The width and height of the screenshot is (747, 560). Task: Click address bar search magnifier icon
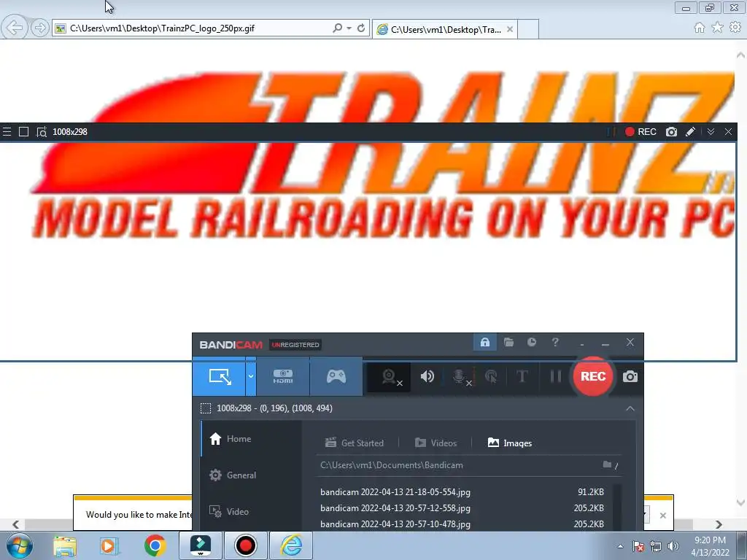[337, 28]
